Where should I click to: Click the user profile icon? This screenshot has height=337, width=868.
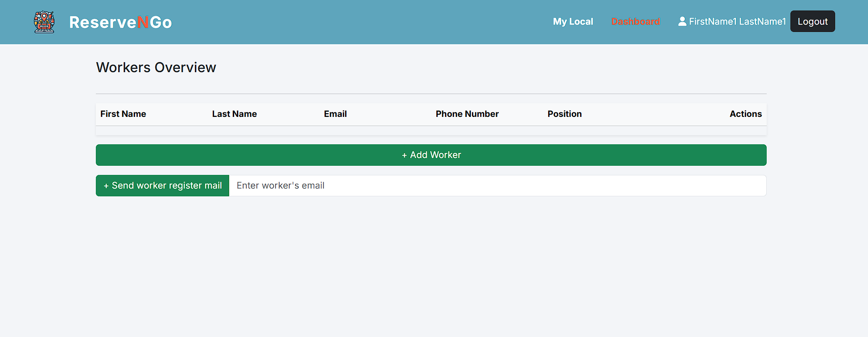coord(682,21)
